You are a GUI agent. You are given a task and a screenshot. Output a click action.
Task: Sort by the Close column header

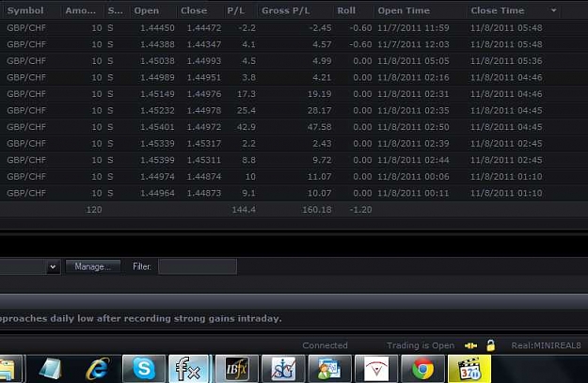[194, 10]
